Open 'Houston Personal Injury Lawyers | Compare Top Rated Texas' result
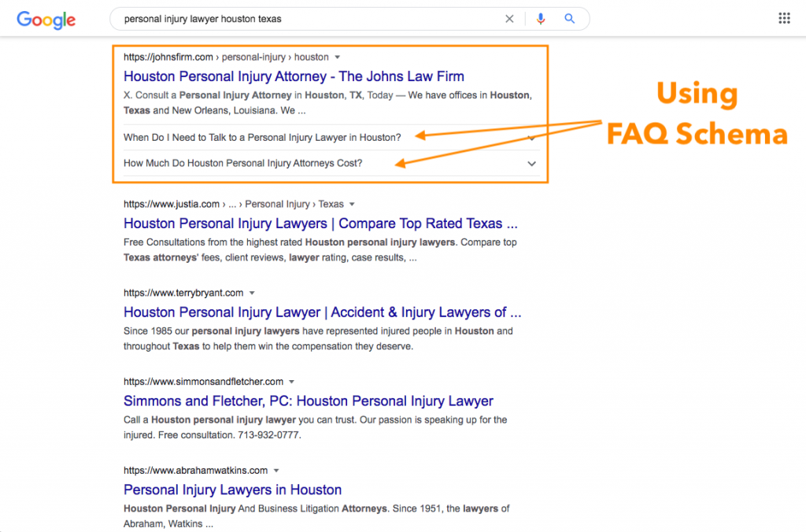 tap(320, 224)
